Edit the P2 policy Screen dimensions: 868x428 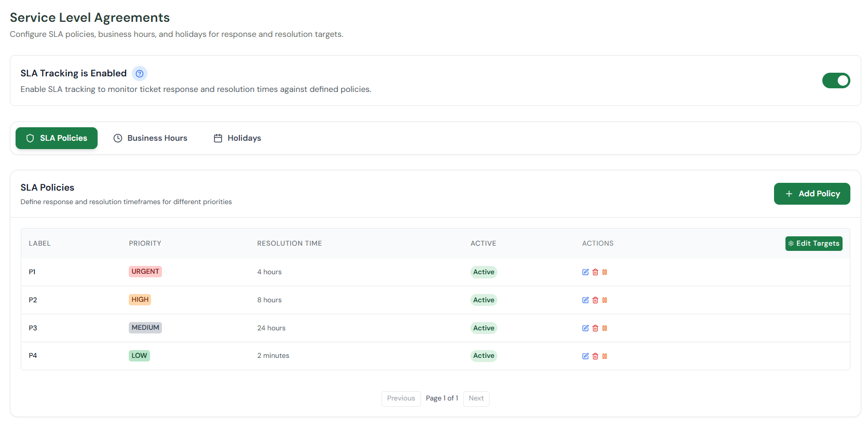coord(586,300)
